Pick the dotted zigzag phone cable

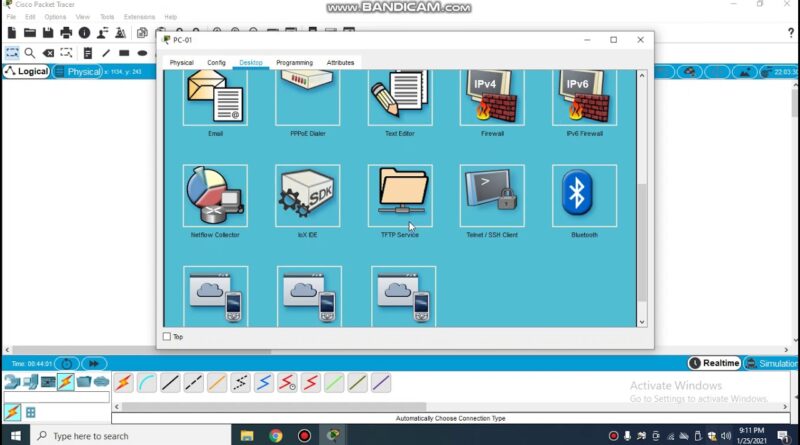(240, 383)
